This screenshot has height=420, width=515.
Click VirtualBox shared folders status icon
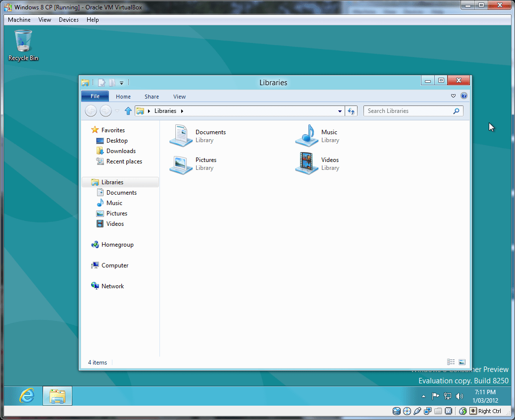pyautogui.click(x=438, y=411)
